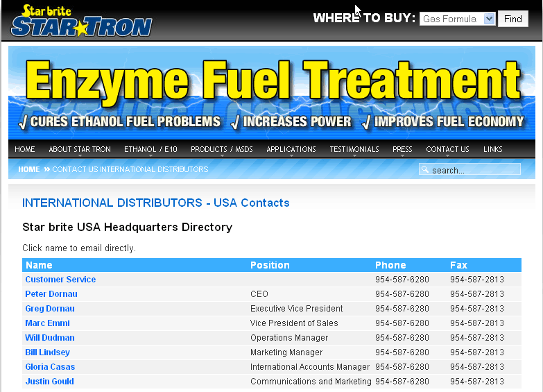The height and width of the screenshot is (392, 543).
Task: Open the ETHANOL / E10 menu
Action: (x=150, y=149)
